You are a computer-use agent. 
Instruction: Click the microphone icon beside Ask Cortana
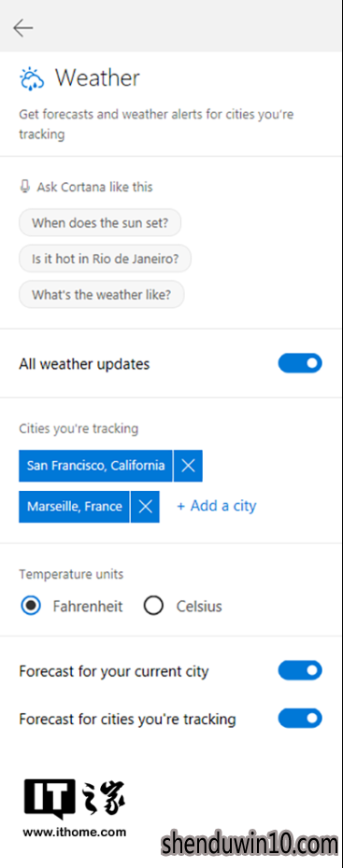click(24, 187)
